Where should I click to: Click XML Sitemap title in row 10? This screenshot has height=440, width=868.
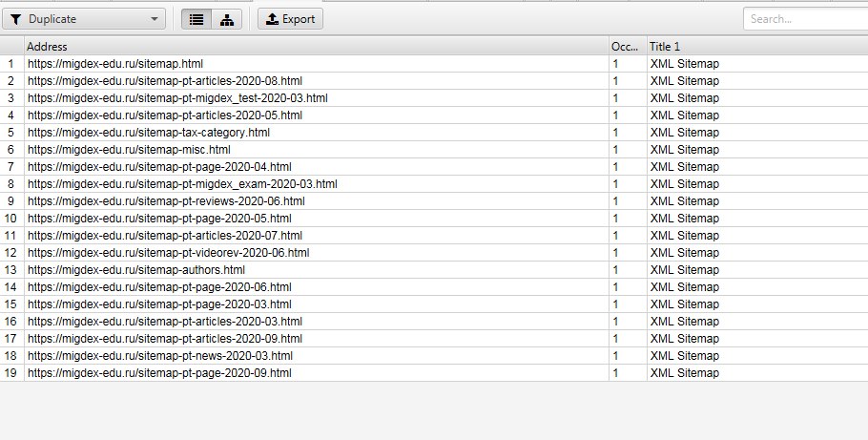685,219
